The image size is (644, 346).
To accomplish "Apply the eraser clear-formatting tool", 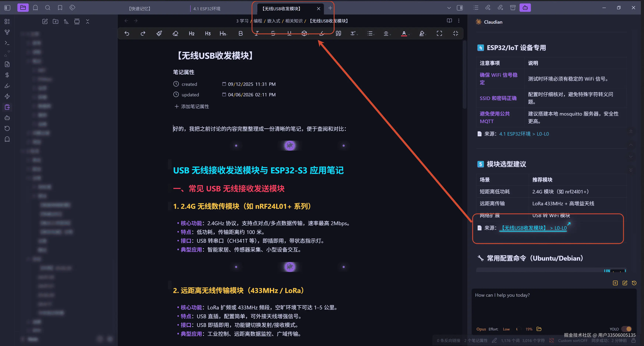I will click(175, 33).
